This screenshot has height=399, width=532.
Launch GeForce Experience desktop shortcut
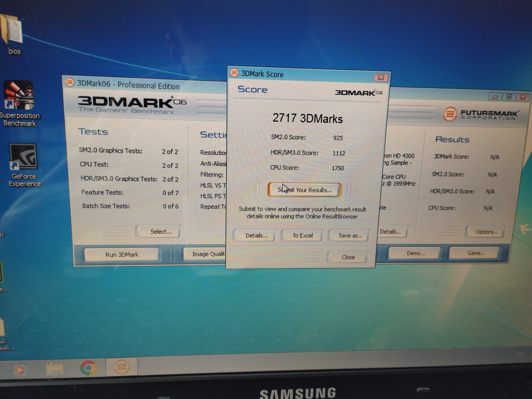(24, 165)
